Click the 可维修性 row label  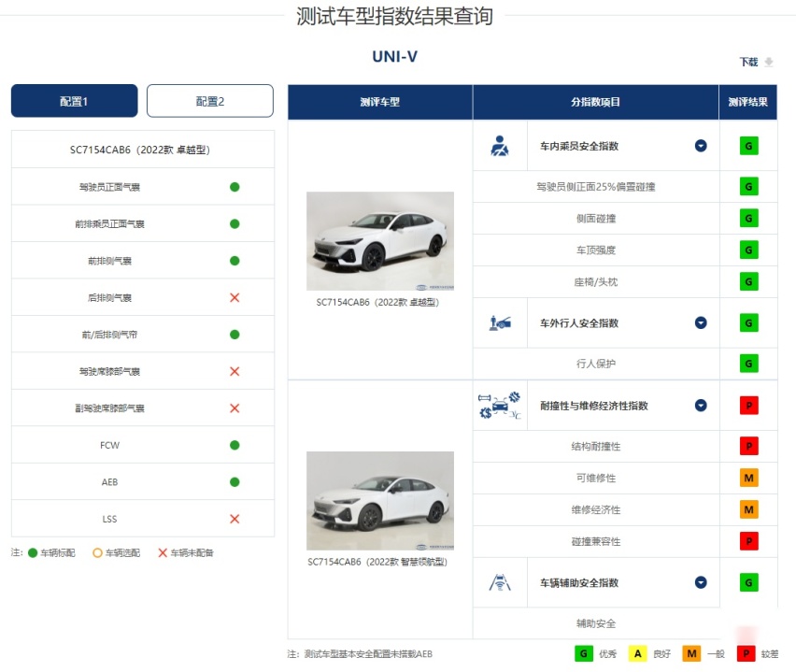coord(596,478)
